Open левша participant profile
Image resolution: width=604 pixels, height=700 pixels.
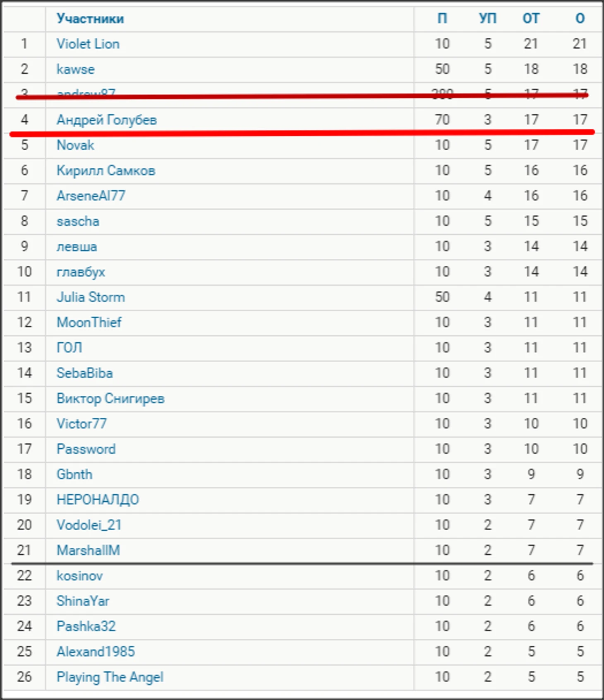pos(77,247)
